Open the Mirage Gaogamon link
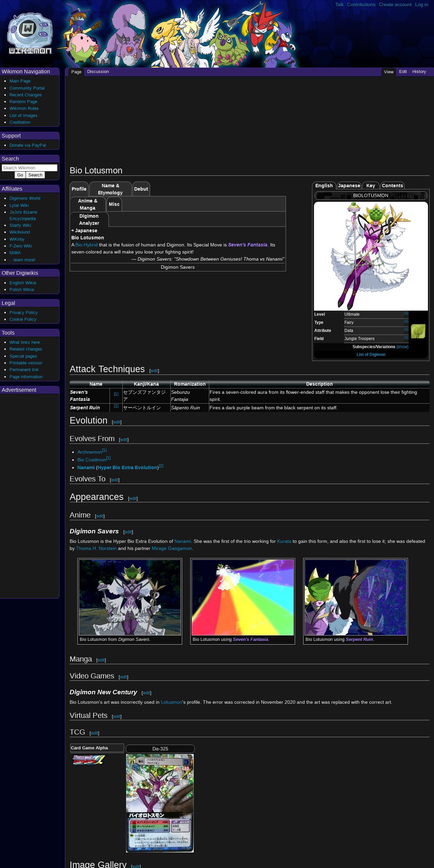This screenshot has width=434, height=868. pos(172,548)
